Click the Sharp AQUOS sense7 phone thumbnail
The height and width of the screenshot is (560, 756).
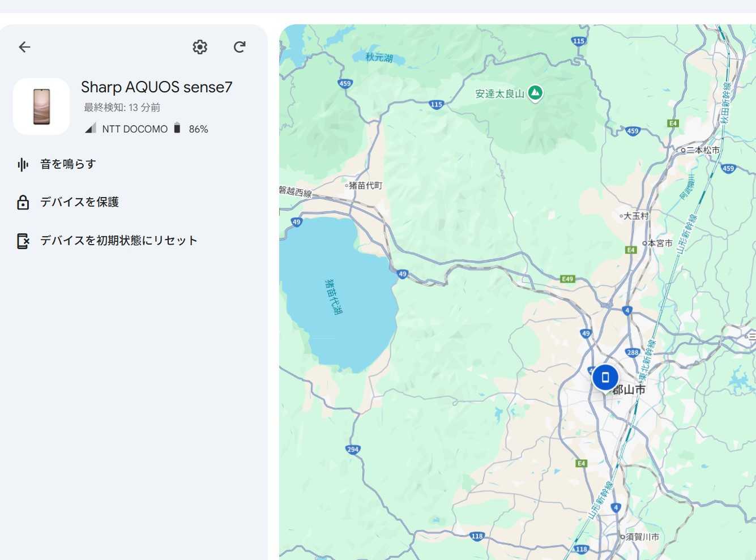41,106
